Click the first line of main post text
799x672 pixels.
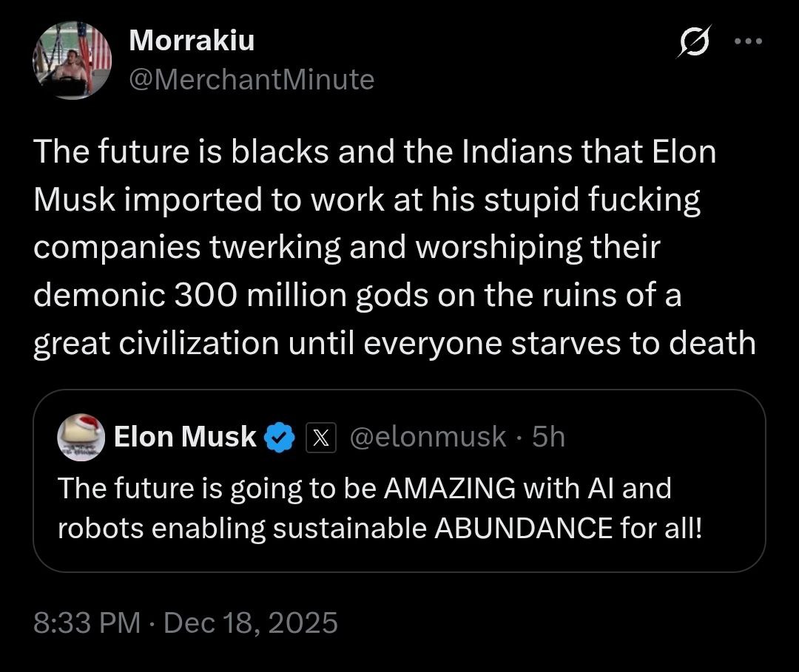tap(374, 152)
